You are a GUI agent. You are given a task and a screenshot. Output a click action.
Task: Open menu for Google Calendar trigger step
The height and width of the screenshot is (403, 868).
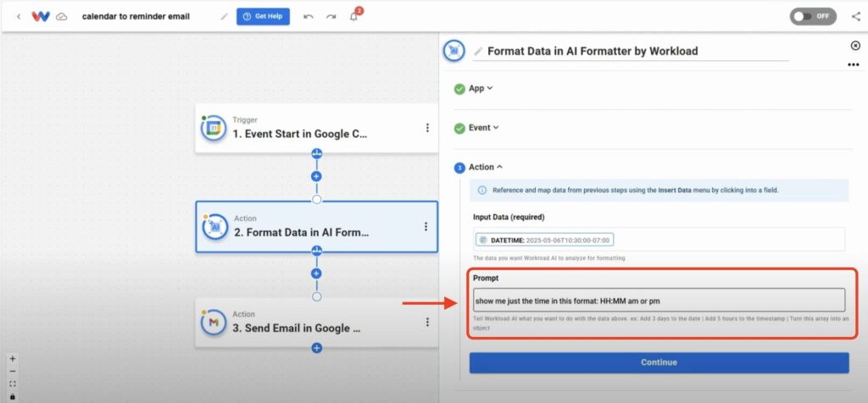coord(427,128)
